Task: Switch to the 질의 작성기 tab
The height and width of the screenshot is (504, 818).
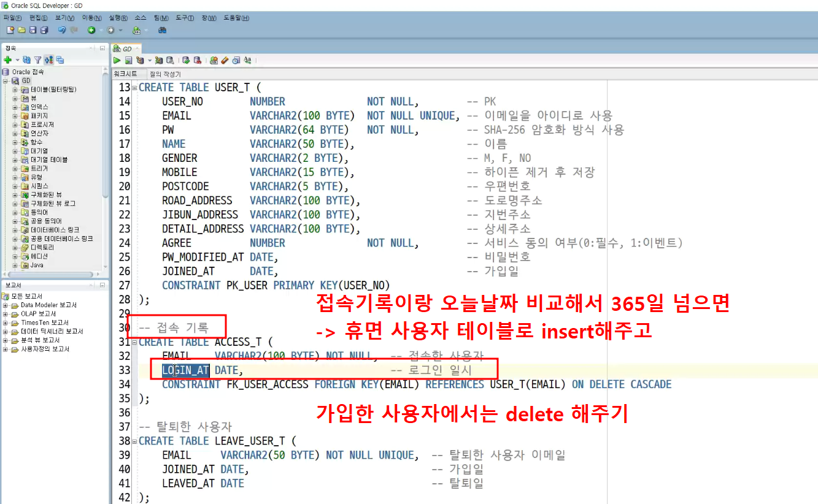Action: pyautogui.click(x=165, y=74)
